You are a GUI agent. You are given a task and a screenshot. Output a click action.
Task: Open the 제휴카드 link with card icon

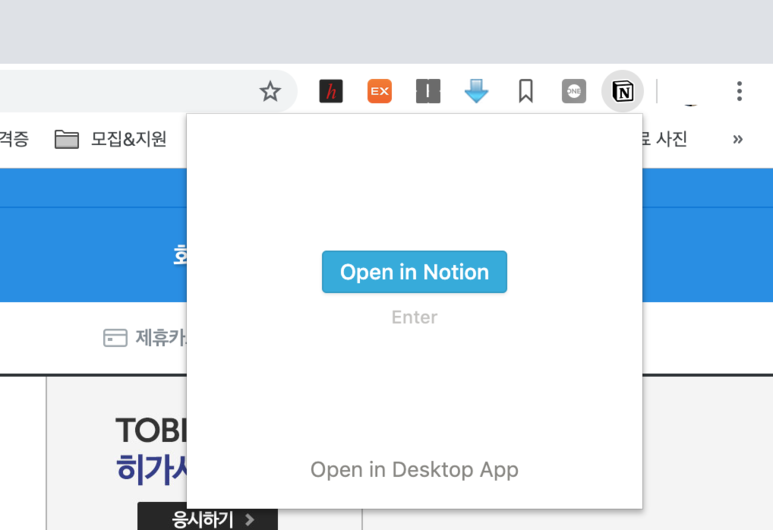145,338
